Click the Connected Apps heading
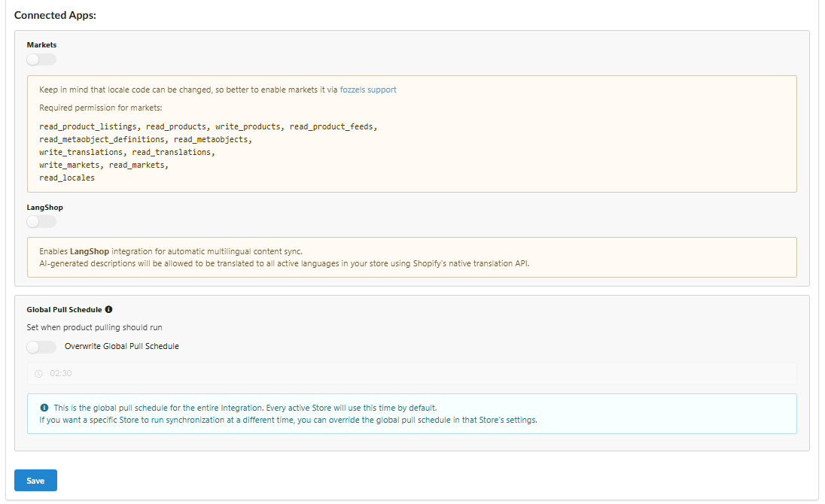 coord(55,15)
